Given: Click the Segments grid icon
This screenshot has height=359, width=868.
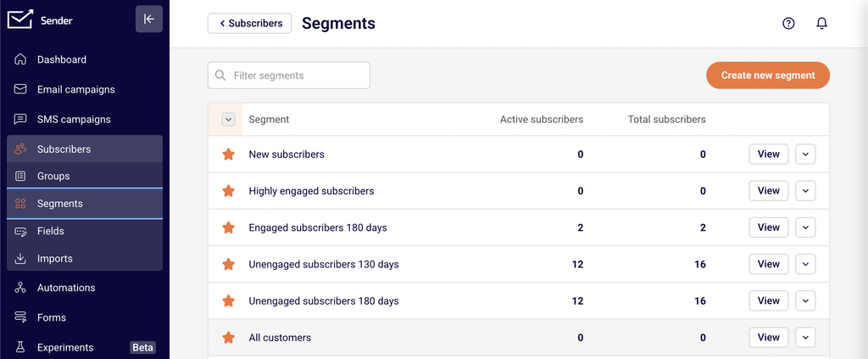Looking at the screenshot, I should [20, 204].
